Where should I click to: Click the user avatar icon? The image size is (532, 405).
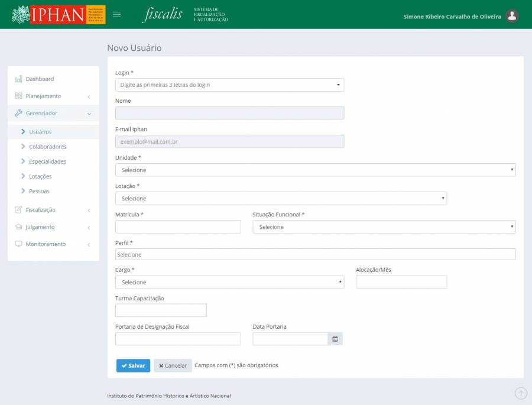[x=512, y=16]
